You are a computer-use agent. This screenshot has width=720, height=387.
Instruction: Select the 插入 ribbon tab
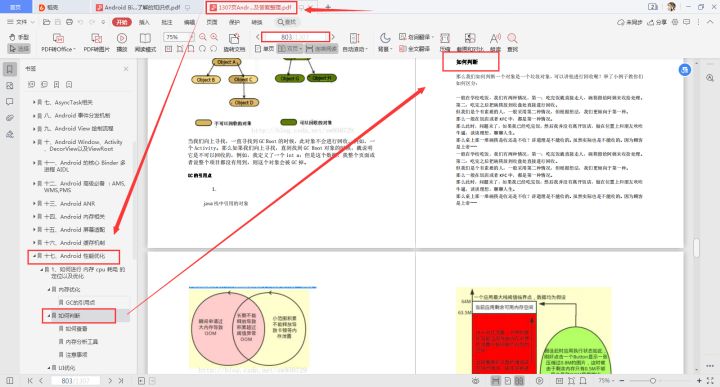coord(144,22)
